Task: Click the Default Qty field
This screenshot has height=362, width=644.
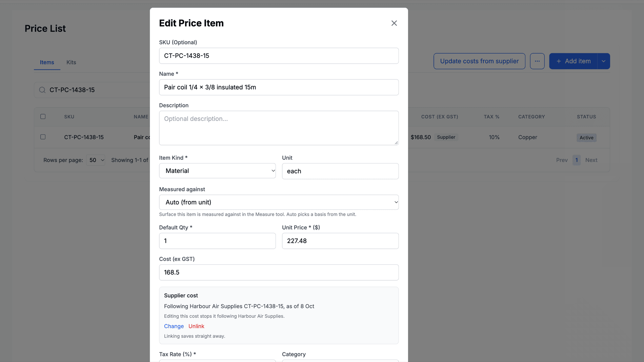Action: click(x=217, y=241)
